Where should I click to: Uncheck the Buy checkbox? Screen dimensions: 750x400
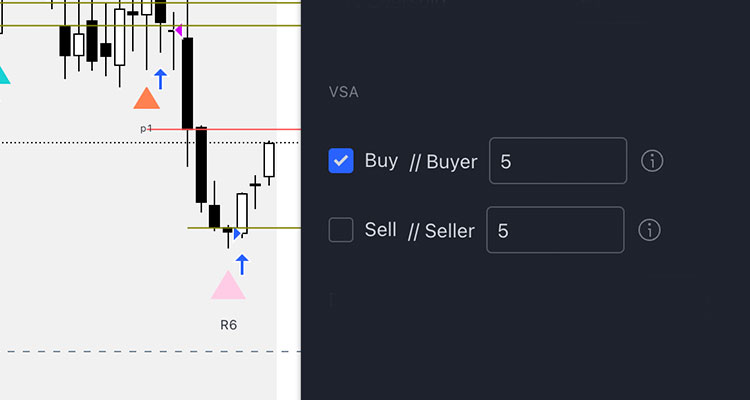(341, 161)
